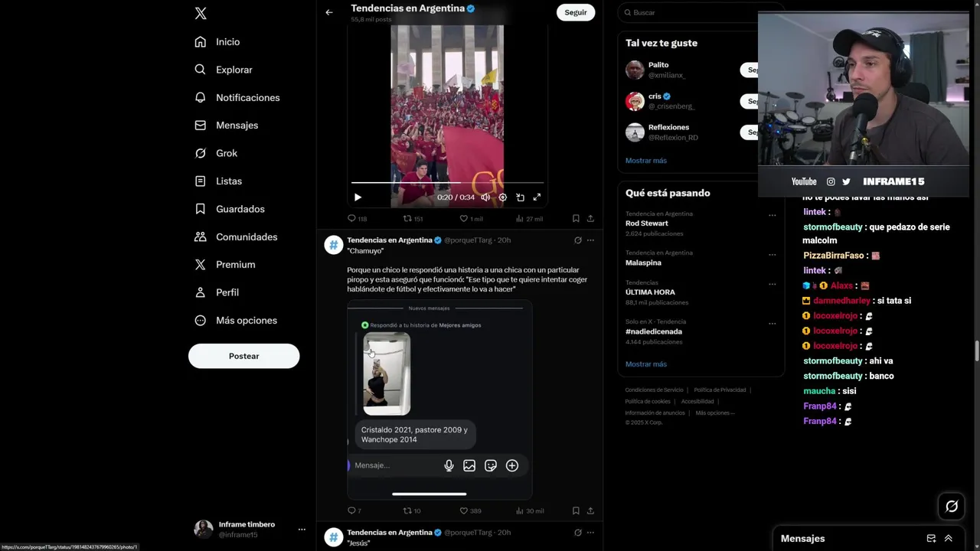The image size is (980, 551).
Task: Open Premium in the sidebar
Action: (225, 265)
